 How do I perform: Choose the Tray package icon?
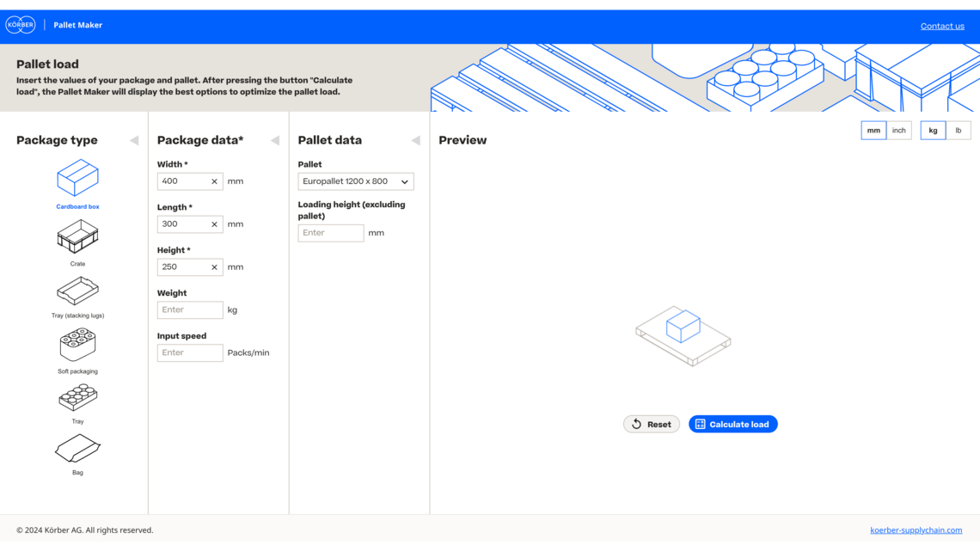[x=77, y=398]
